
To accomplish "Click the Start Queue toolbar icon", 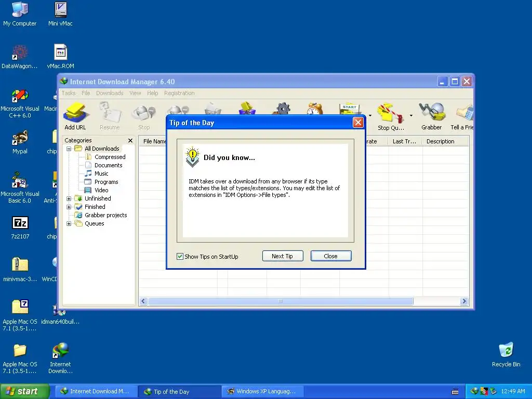I will 350,109.
